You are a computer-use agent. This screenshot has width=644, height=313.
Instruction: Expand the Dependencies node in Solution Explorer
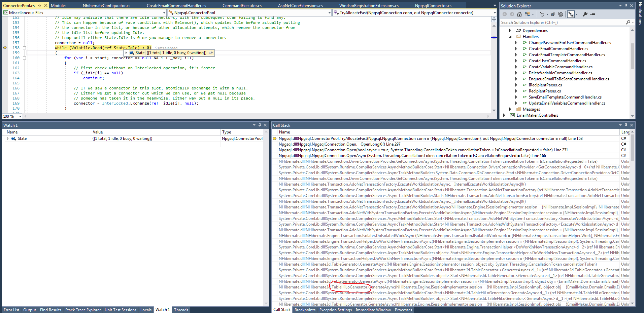click(x=510, y=30)
